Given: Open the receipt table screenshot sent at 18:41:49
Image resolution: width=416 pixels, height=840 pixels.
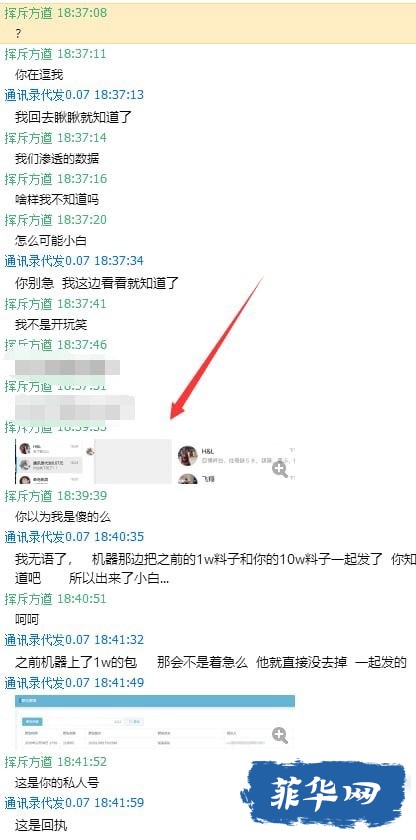Looking at the screenshot, I should coord(155,722).
